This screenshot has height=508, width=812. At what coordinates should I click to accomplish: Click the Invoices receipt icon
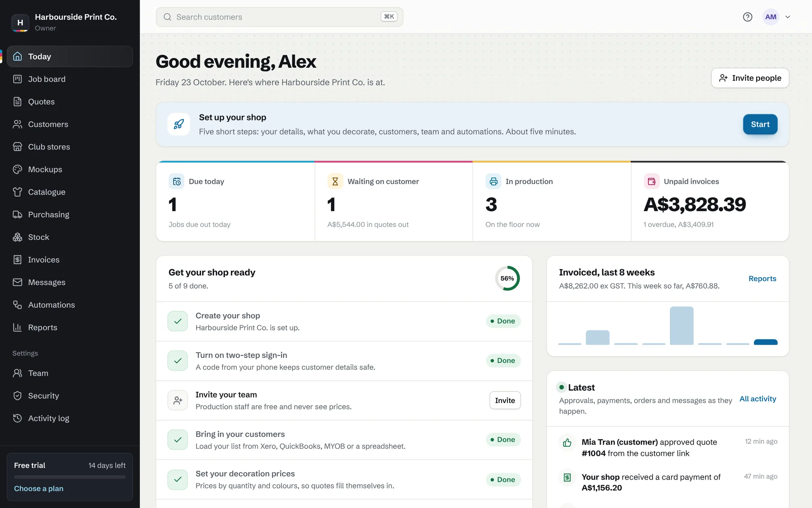coord(17,260)
